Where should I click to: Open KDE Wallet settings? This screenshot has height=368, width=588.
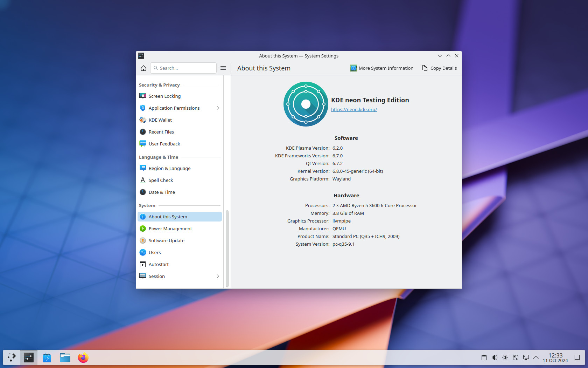point(180,120)
